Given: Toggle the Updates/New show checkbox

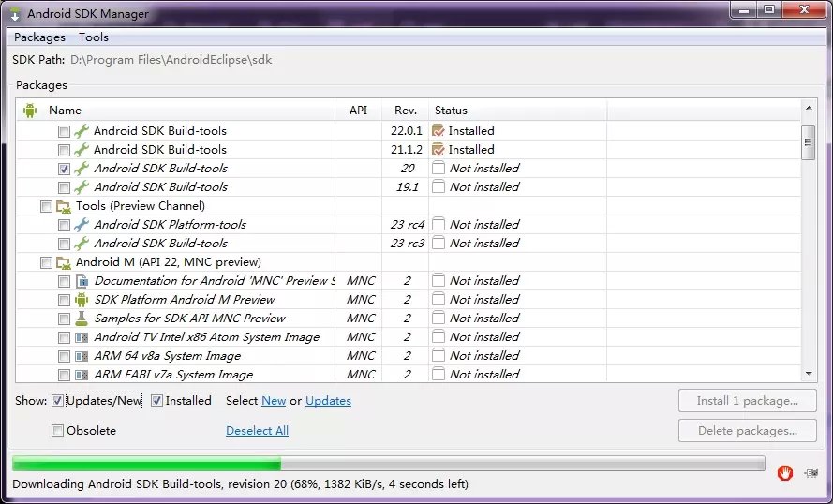Looking at the screenshot, I should point(57,401).
